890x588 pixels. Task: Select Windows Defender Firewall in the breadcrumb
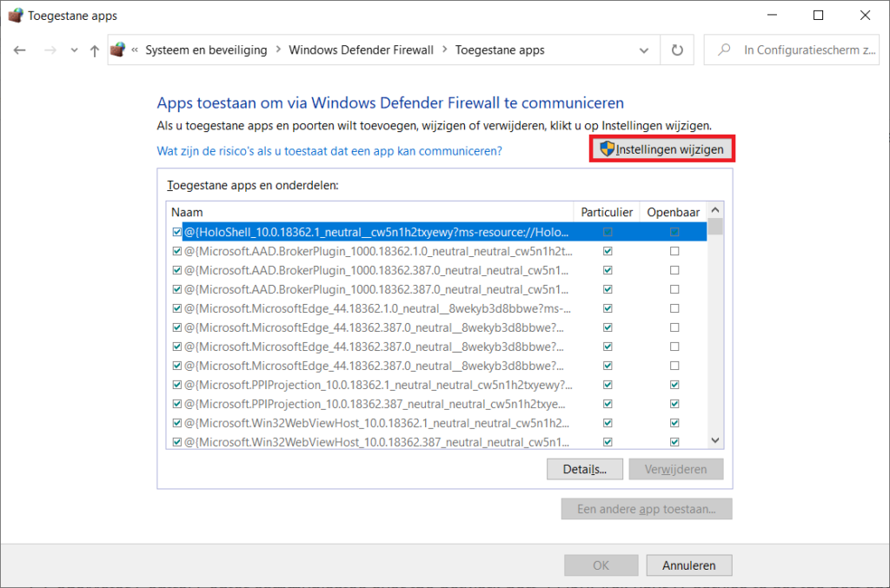362,50
